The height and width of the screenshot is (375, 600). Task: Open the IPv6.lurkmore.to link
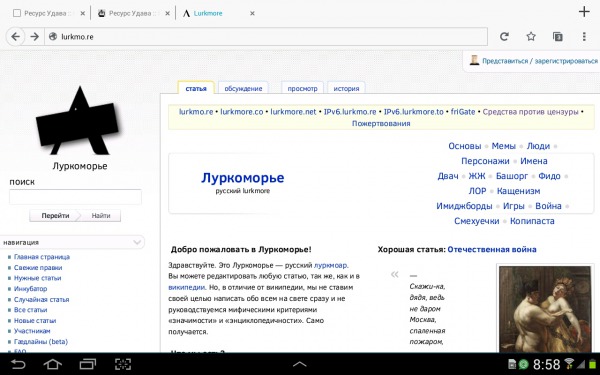coord(414,112)
